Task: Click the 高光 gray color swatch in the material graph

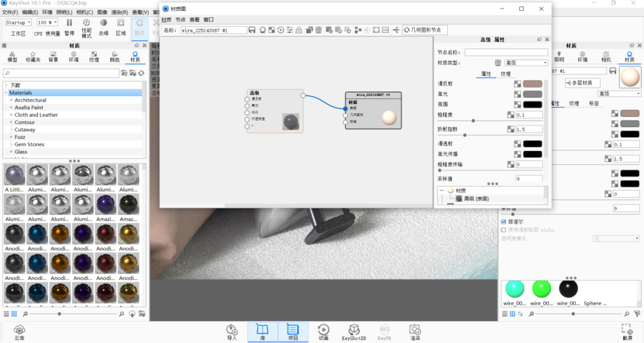Action: [532, 94]
